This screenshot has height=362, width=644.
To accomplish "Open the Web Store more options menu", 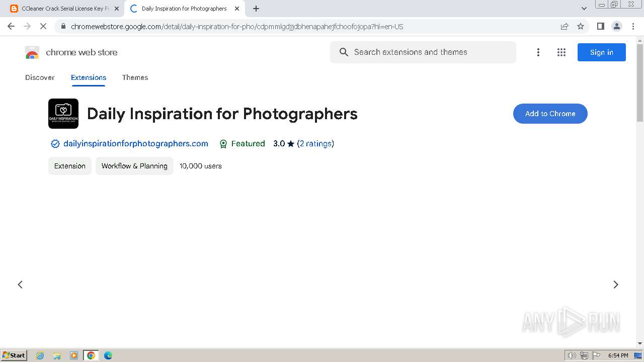I will [x=538, y=52].
